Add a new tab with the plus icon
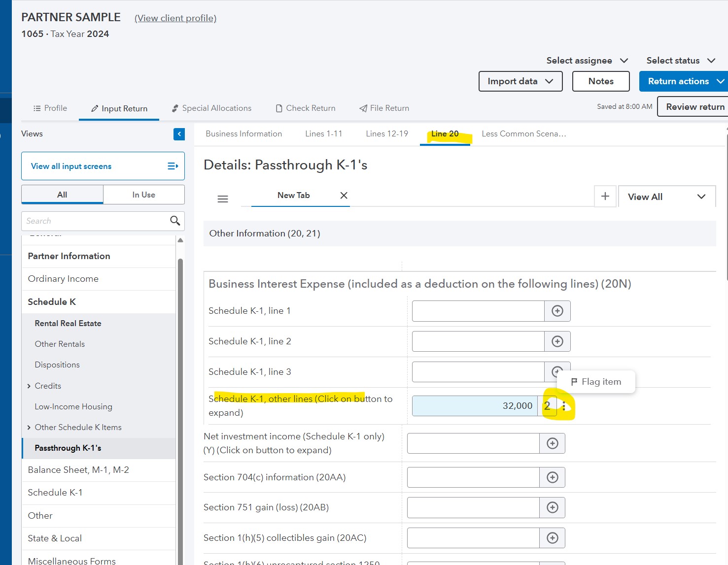This screenshot has width=728, height=565. click(x=605, y=196)
